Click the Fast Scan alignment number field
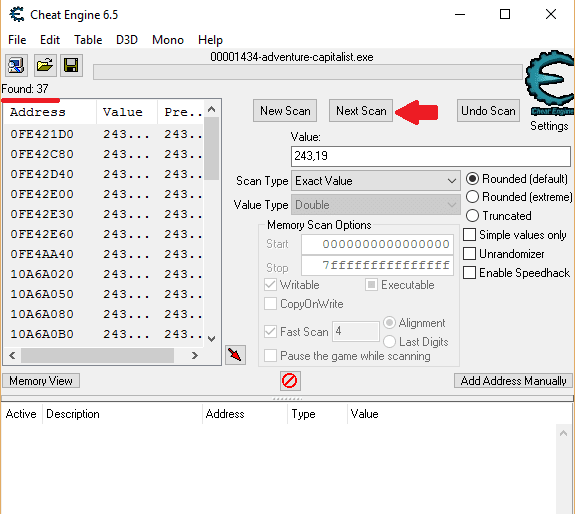This screenshot has width=575, height=514. 355,331
